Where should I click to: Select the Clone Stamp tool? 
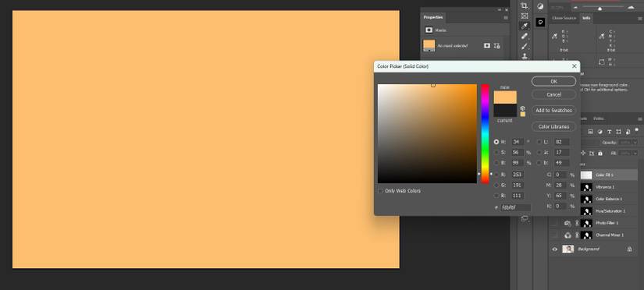click(525, 56)
